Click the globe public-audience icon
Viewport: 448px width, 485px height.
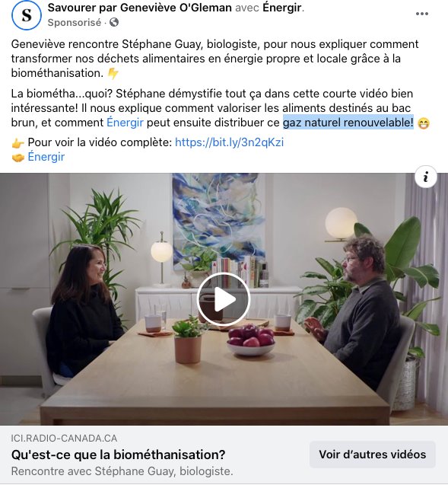pyautogui.click(x=114, y=22)
